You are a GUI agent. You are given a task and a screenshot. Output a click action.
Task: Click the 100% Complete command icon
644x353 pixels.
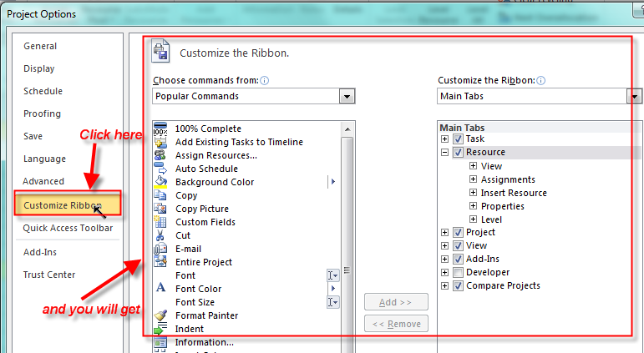point(160,129)
